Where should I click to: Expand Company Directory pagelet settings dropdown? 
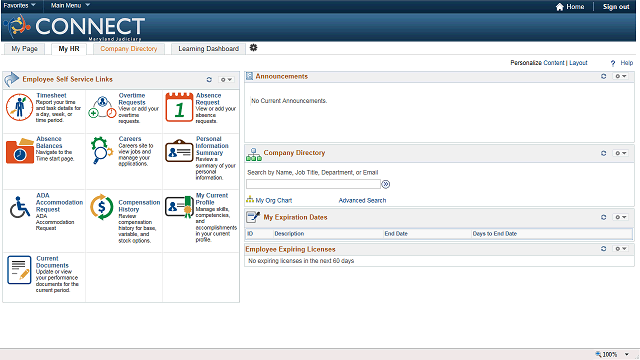point(621,153)
